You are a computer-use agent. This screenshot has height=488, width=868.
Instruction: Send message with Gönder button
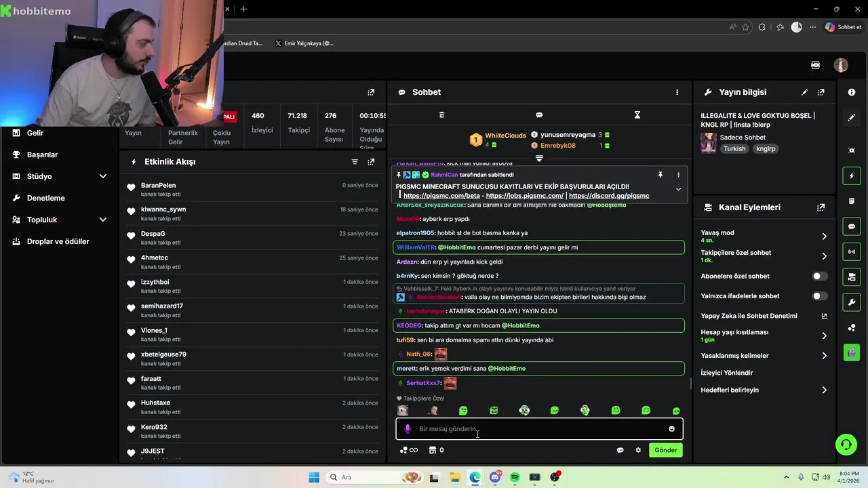666,450
